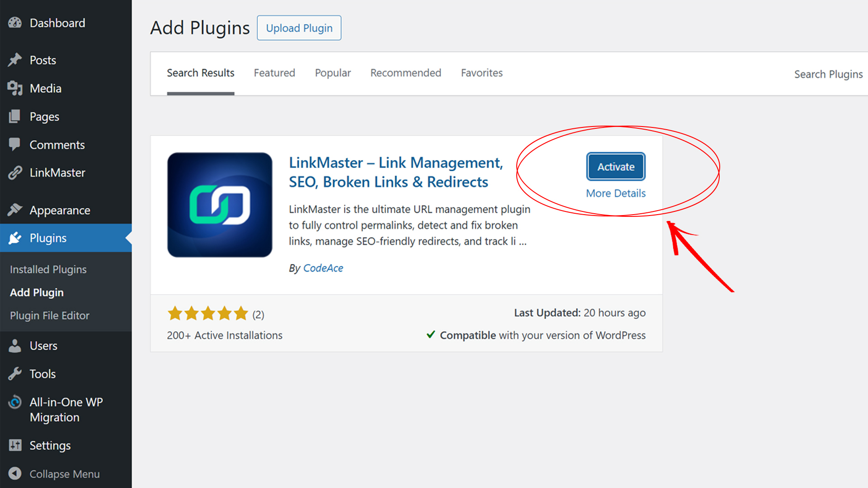
Task: Click the Plugins plug icon
Action: click(15, 238)
